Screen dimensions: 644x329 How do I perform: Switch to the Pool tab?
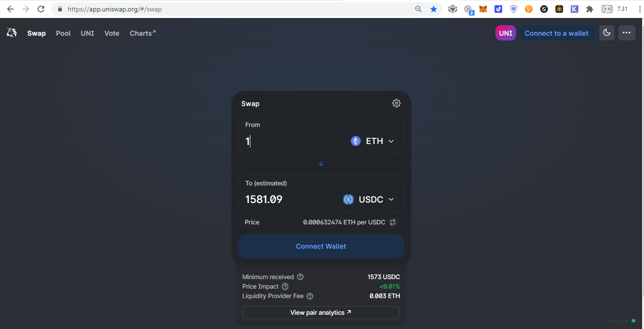63,33
